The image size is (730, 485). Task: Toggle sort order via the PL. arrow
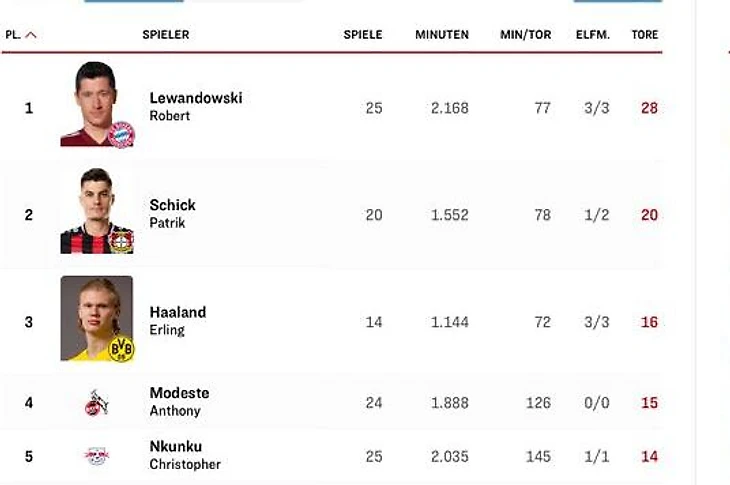tap(31, 35)
